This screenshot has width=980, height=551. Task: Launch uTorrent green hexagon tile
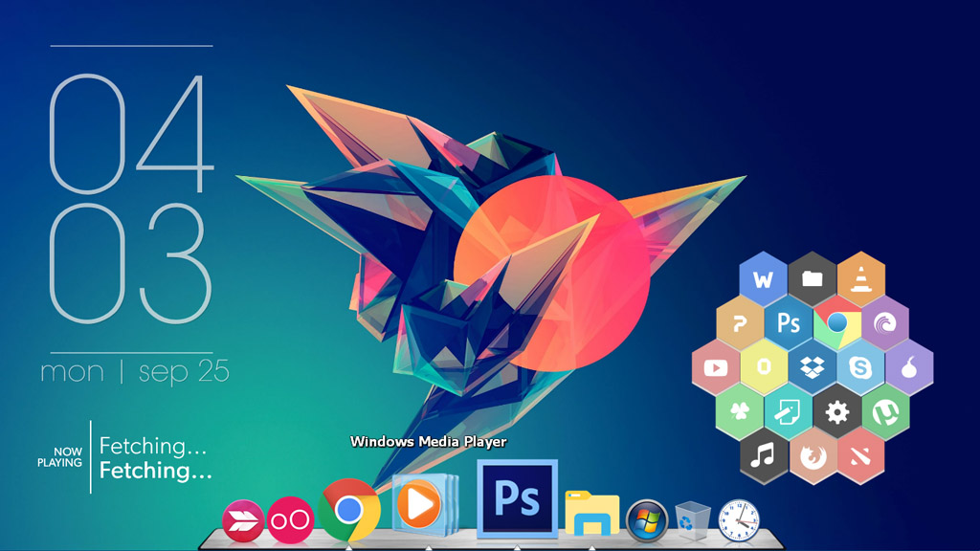point(885,412)
